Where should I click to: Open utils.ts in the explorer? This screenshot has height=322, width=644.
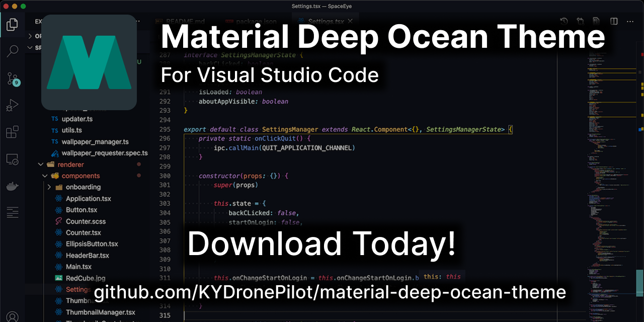tap(71, 130)
